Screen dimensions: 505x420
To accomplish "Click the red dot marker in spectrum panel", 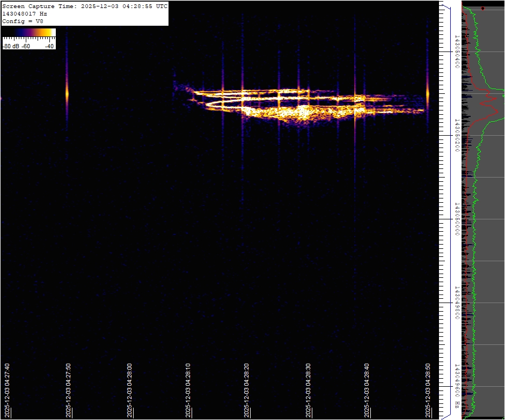I will 482,9.
